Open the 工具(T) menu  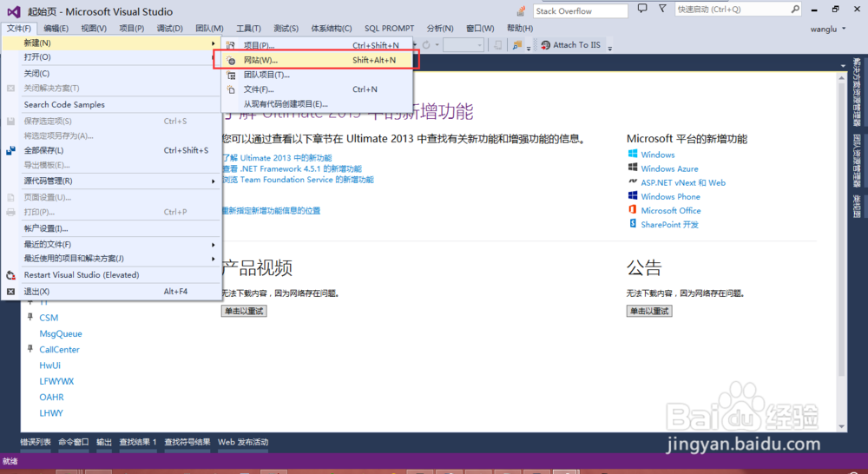pyautogui.click(x=248, y=29)
